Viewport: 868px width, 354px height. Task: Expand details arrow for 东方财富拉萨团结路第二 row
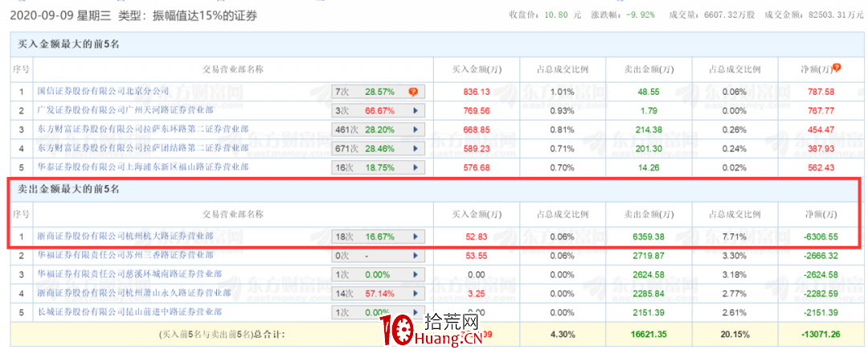tap(416, 149)
